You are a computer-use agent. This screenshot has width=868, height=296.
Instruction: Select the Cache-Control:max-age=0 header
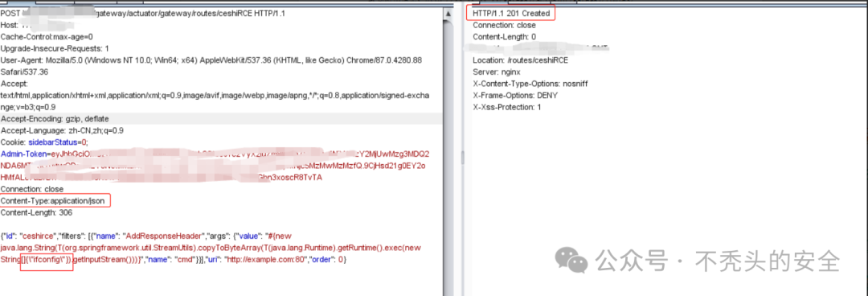pos(47,36)
